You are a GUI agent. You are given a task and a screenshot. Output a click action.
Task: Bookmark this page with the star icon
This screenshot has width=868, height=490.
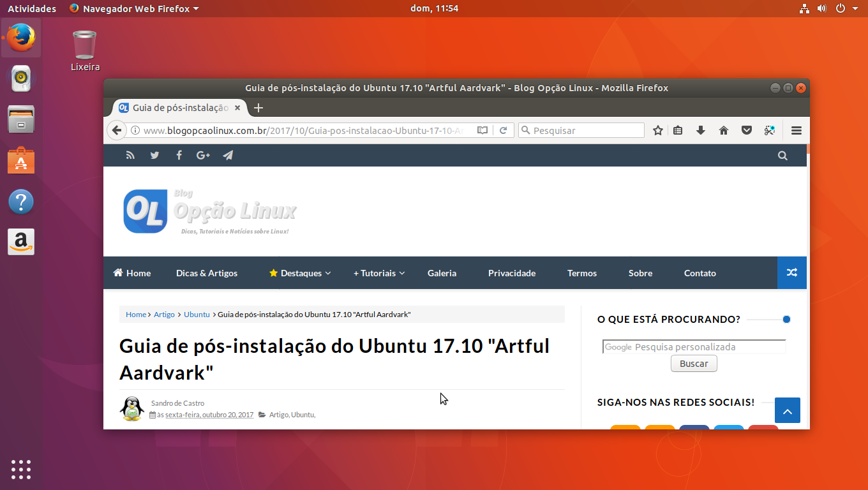[658, 130]
